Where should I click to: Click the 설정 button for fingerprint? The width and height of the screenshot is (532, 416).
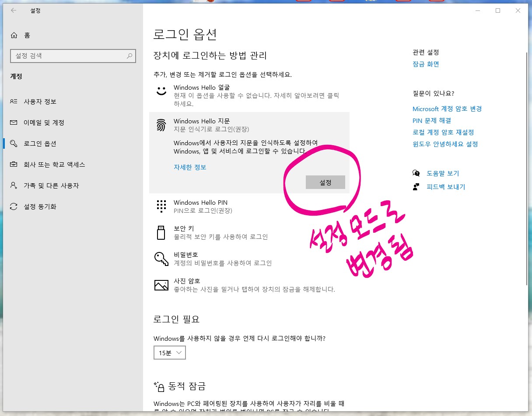point(325,182)
